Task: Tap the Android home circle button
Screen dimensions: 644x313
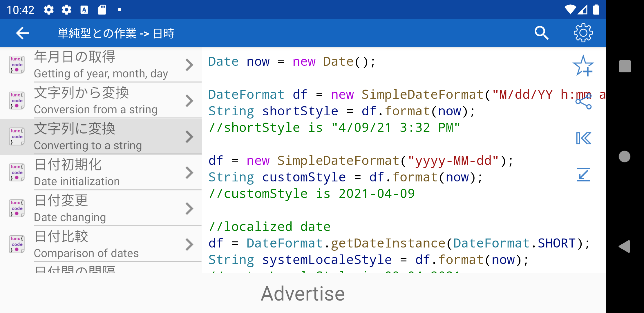Action: click(625, 156)
